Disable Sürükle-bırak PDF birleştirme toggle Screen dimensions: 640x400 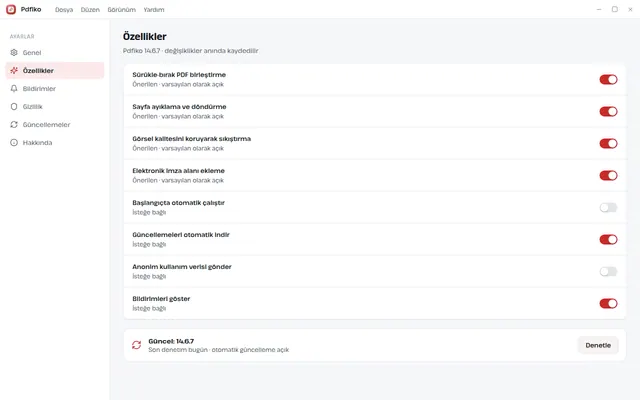coord(608,80)
